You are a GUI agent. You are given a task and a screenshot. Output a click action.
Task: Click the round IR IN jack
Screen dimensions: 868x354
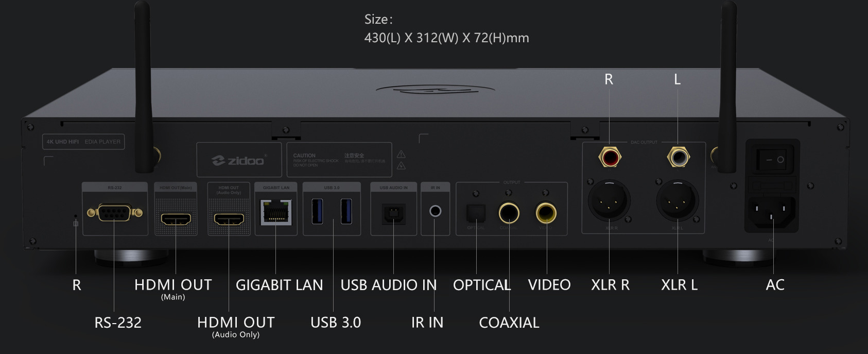pos(435,211)
